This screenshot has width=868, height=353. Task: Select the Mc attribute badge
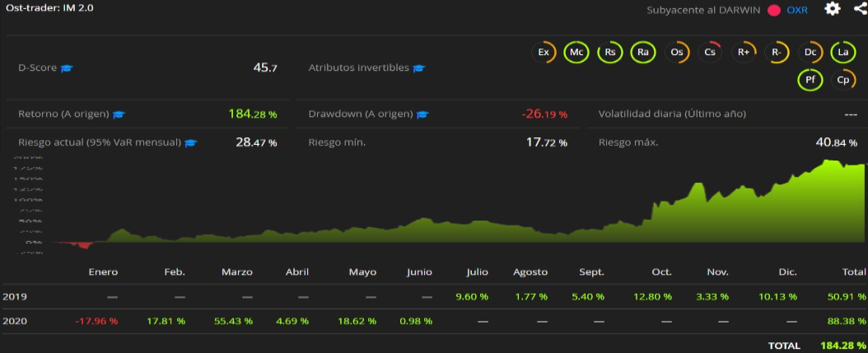click(576, 53)
